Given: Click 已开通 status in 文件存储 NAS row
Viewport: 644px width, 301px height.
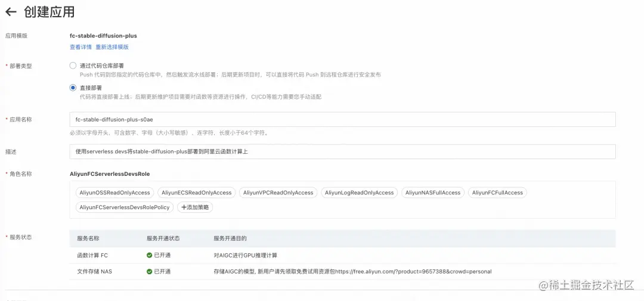Looking at the screenshot, I should pos(162,271).
